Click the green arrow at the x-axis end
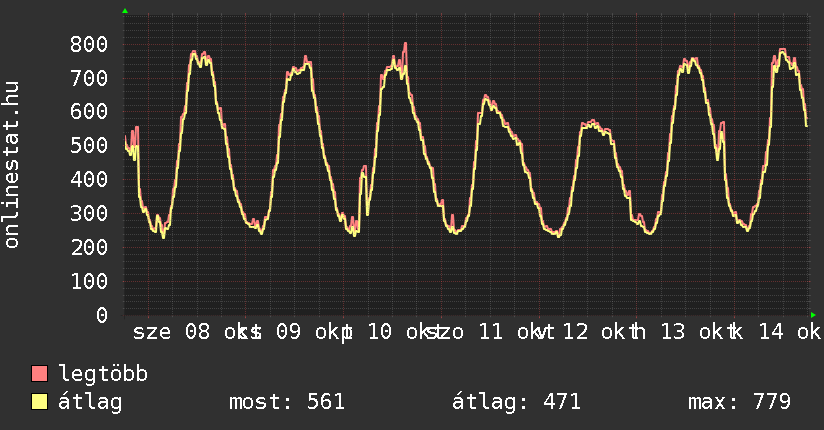Screen dimensions: 824x430 click(x=813, y=315)
